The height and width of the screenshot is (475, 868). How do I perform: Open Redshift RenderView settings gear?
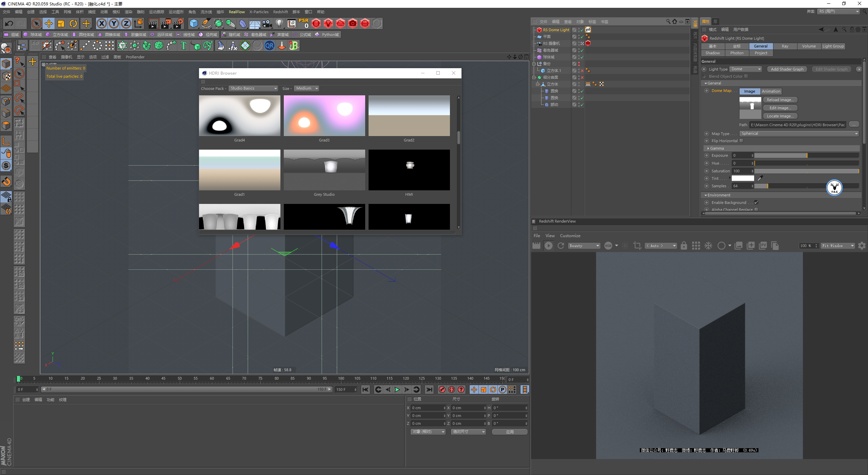(x=862, y=246)
